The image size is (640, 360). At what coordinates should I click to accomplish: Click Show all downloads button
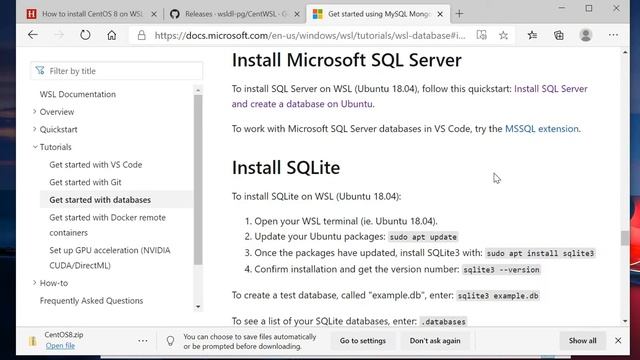(582, 340)
